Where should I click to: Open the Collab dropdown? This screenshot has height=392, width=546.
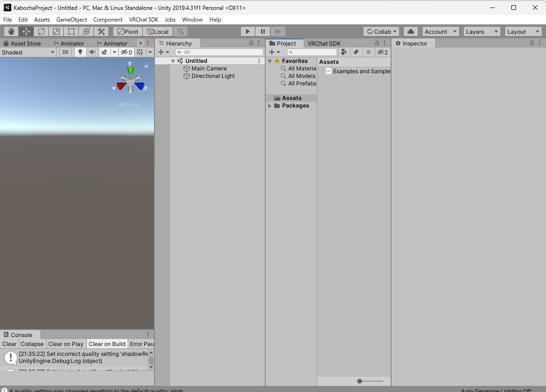(x=381, y=31)
